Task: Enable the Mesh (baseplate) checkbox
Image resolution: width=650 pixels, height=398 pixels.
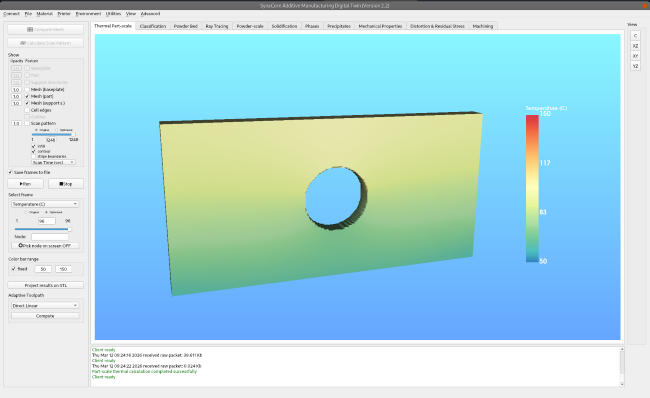Action: tap(27, 89)
